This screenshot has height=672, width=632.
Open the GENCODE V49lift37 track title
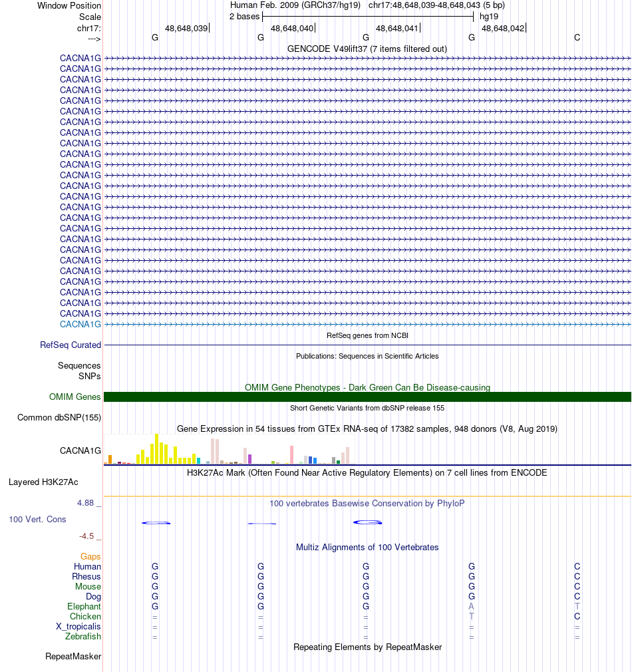pyautogui.click(x=367, y=49)
